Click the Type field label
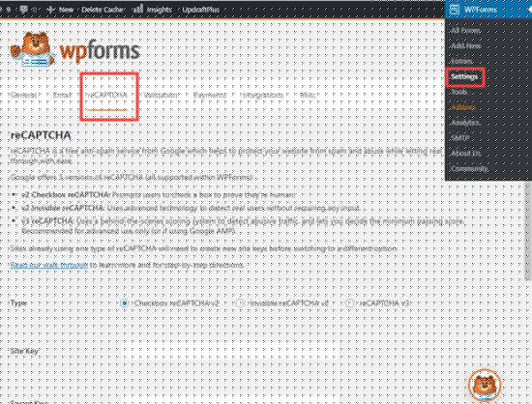Image resolution: width=532 pixels, height=404 pixels. tap(18, 303)
